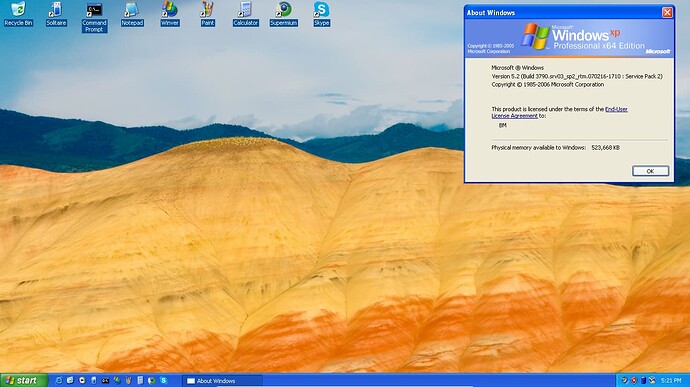
Task: Click the About Windows title bar
Action: click(563, 12)
